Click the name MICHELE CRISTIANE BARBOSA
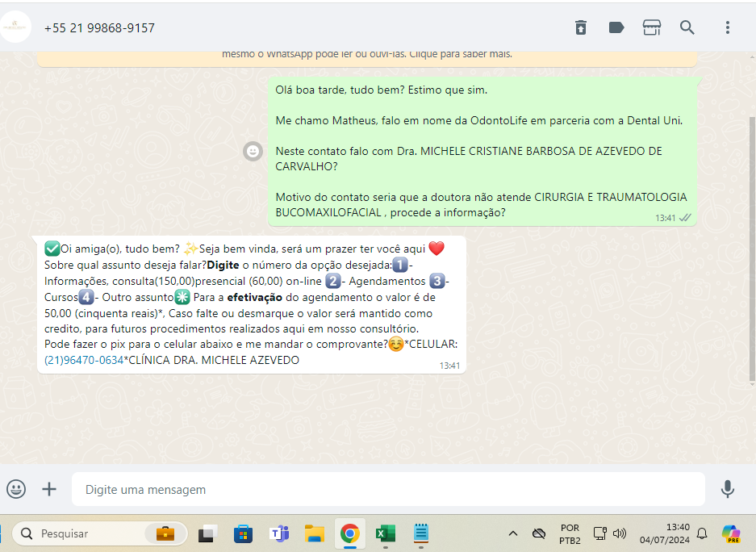 498,152
